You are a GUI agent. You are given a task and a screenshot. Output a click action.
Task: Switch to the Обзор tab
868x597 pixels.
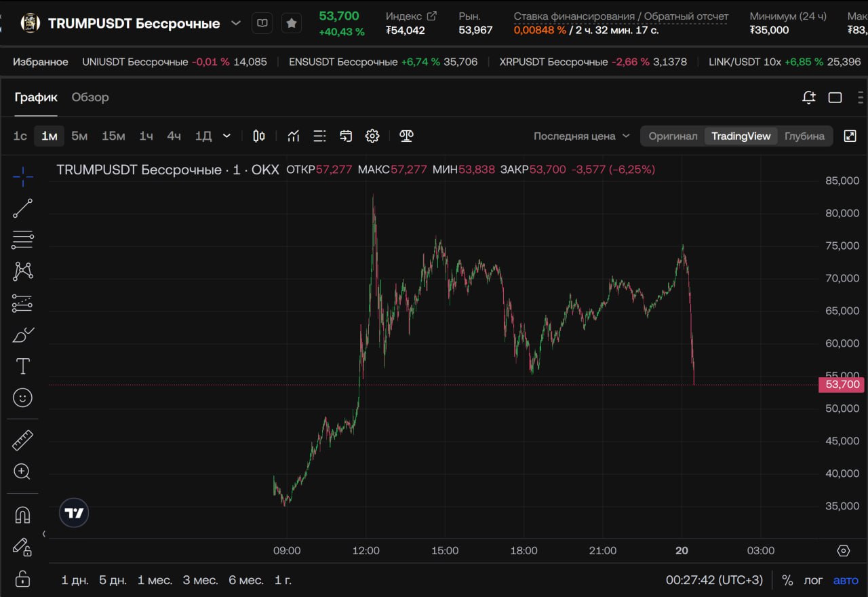click(90, 97)
